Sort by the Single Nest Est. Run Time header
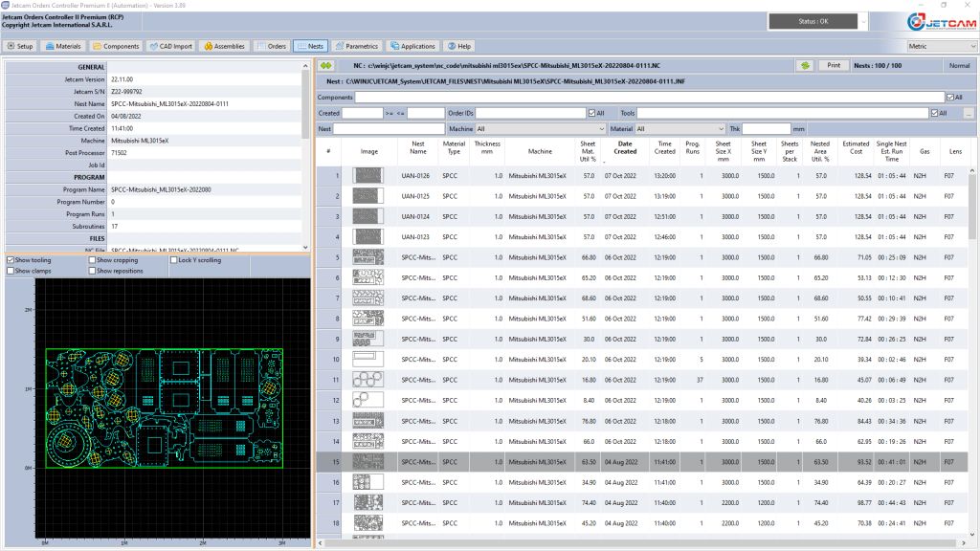 coord(891,151)
